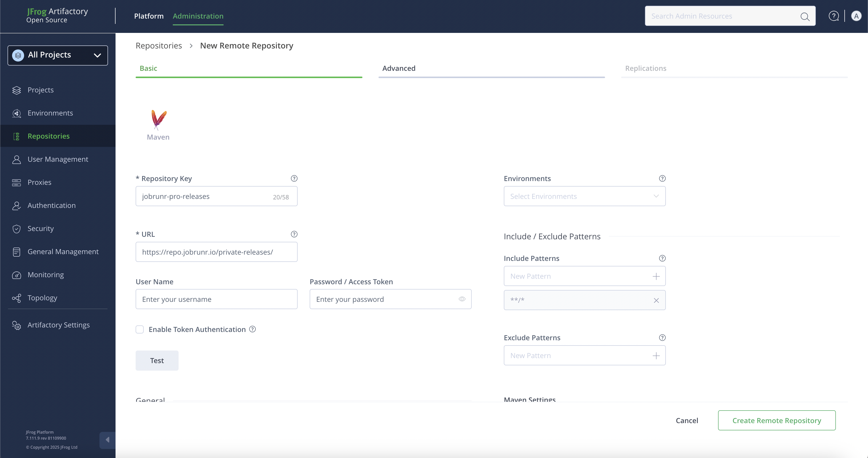Screen dimensions: 868x458
Task: Click the user avatar icon
Action: 856,16
